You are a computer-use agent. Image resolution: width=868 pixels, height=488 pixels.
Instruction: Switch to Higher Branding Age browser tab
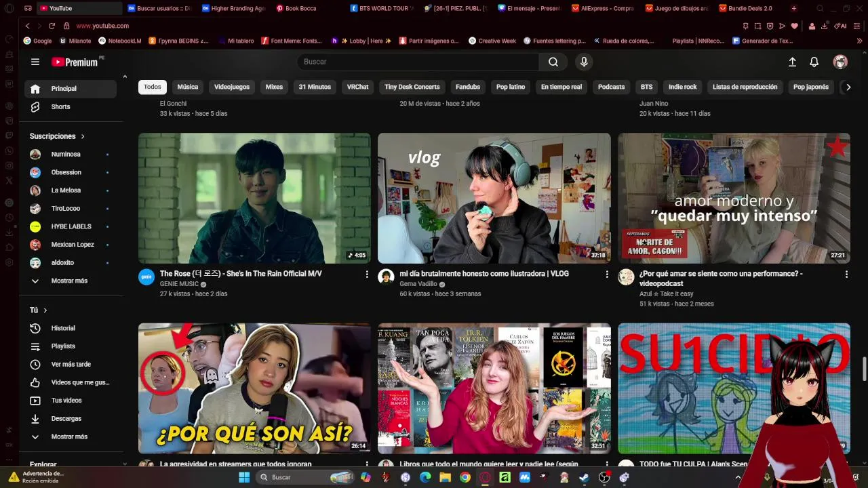tap(234, 8)
